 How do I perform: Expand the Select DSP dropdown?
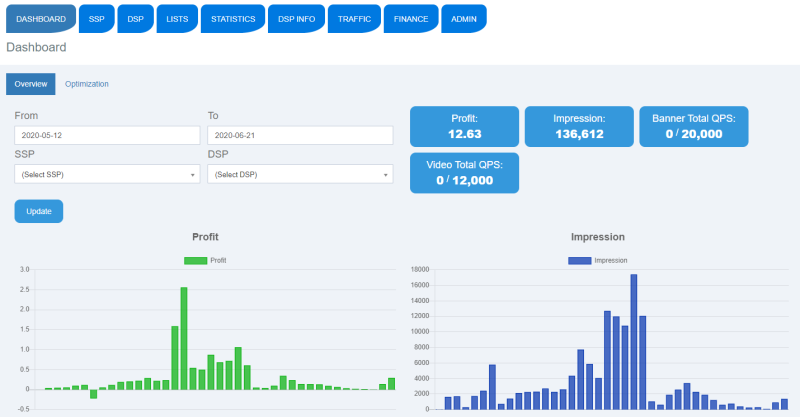[x=300, y=175]
